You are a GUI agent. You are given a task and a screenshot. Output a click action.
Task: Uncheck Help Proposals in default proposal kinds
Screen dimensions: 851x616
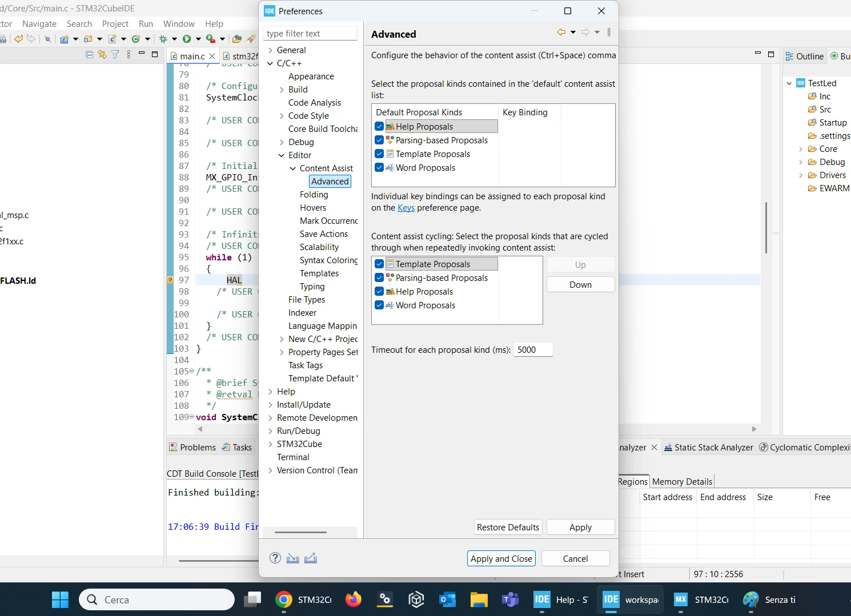coord(379,127)
